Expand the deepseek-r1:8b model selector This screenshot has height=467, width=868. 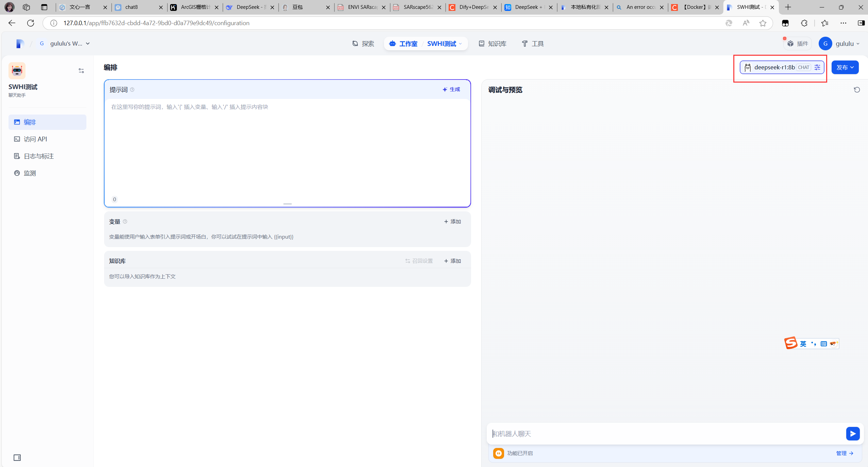774,67
